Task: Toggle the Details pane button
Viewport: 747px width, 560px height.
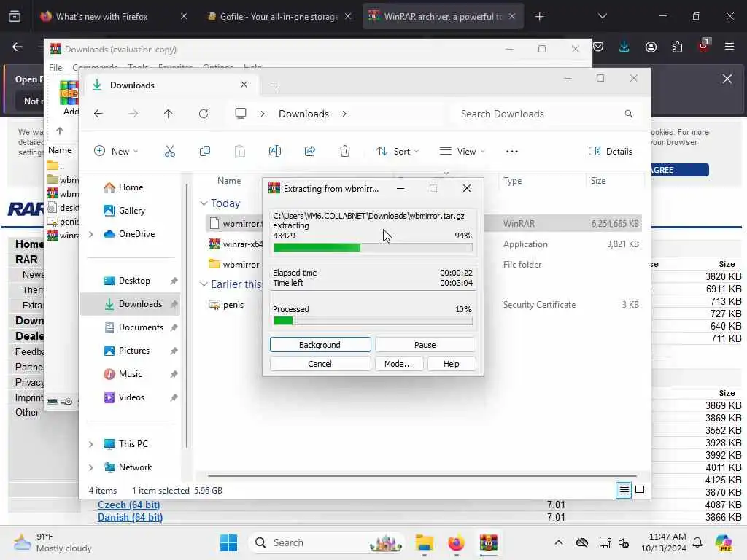Action: pos(611,152)
